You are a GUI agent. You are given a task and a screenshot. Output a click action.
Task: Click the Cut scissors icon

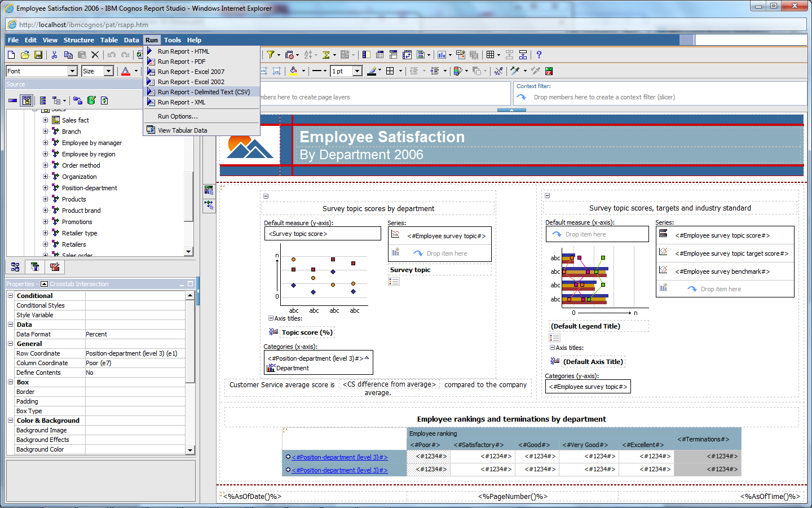coord(54,55)
